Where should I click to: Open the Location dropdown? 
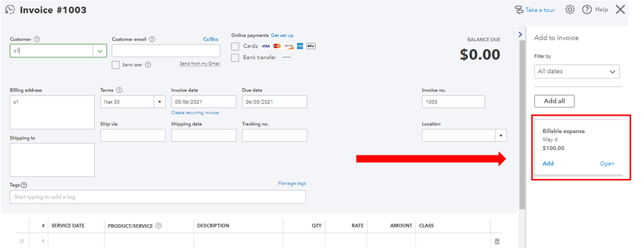(501, 136)
